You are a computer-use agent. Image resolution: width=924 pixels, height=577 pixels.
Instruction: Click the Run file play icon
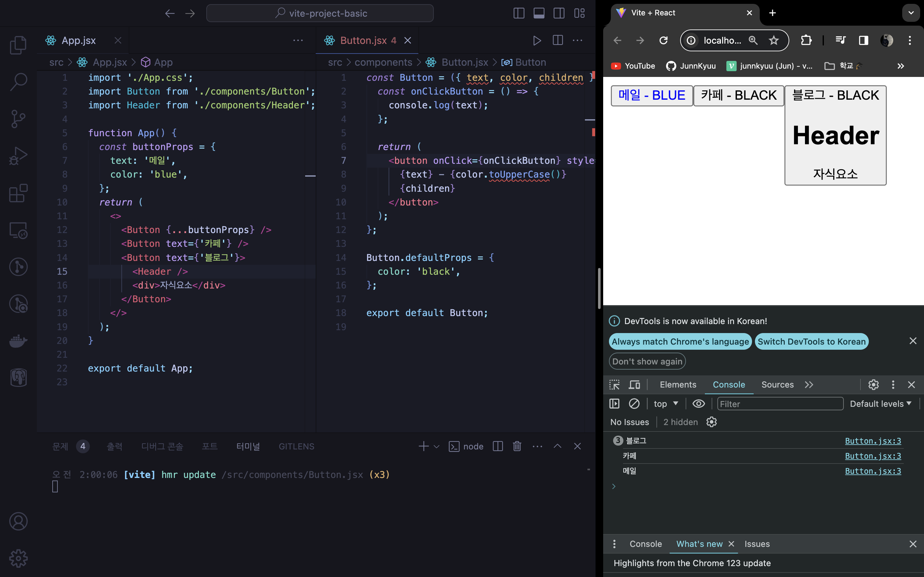coord(537,40)
